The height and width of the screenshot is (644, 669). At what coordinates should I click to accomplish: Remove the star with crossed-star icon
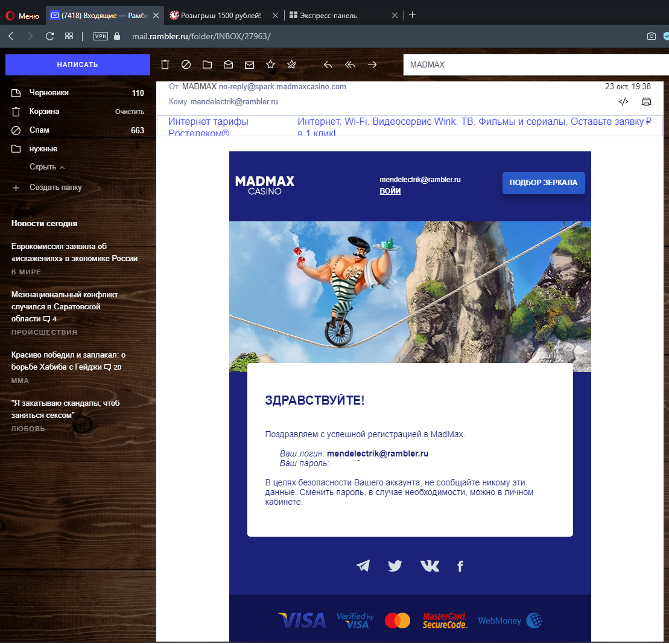(x=291, y=65)
